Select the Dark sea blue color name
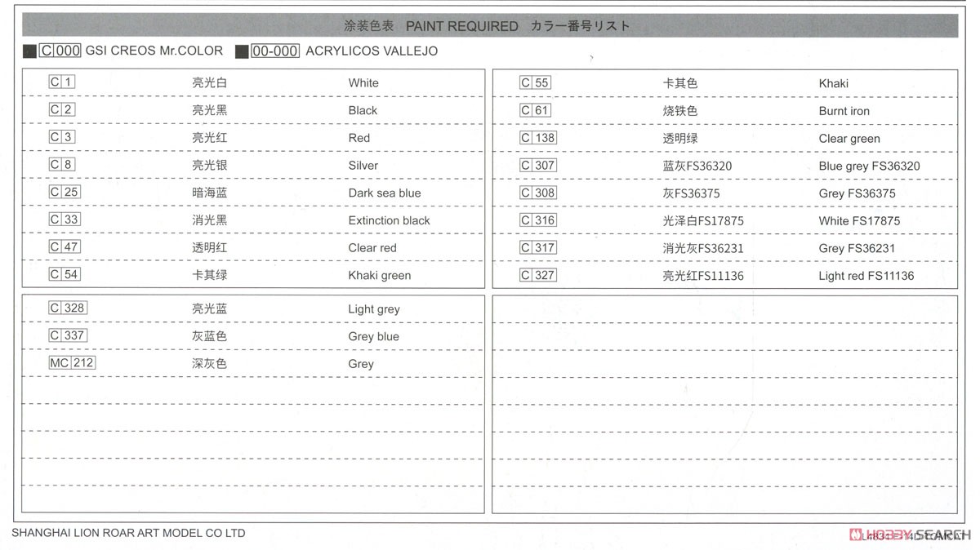This screenshot has width=980, height=550. pyautogui.click(x=385, y=193)
